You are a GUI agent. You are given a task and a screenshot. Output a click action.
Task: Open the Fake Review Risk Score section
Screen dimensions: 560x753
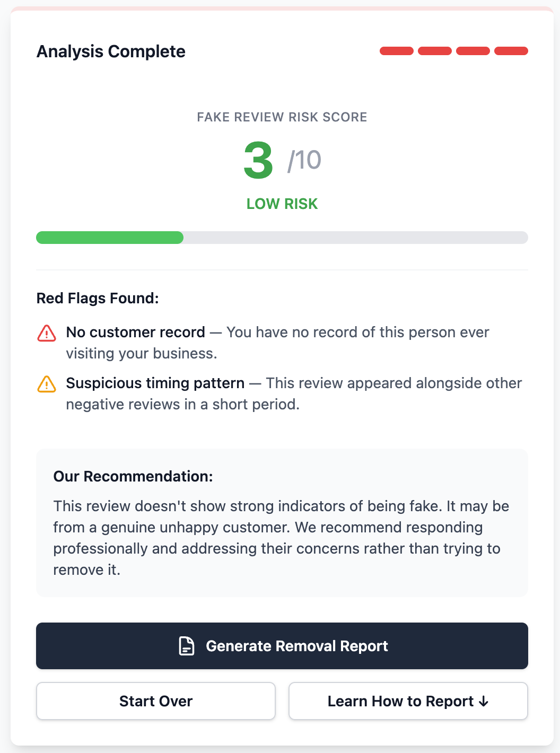282,117
